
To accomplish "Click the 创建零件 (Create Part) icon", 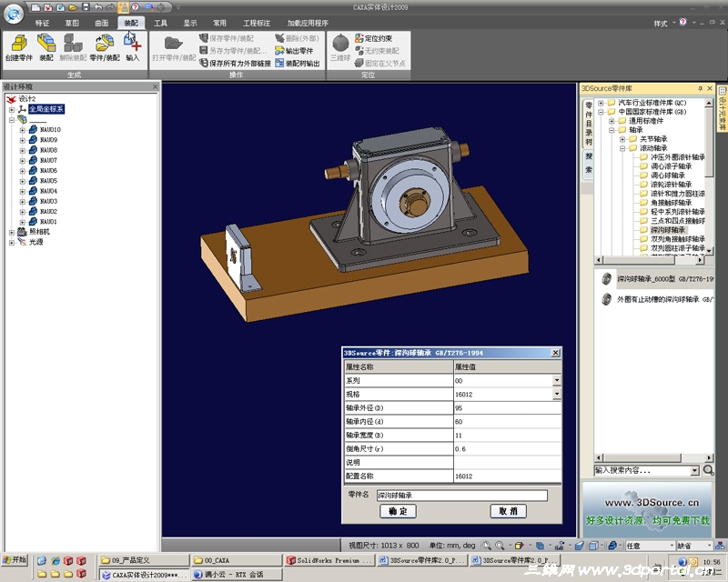I will [x=18, y=43].
